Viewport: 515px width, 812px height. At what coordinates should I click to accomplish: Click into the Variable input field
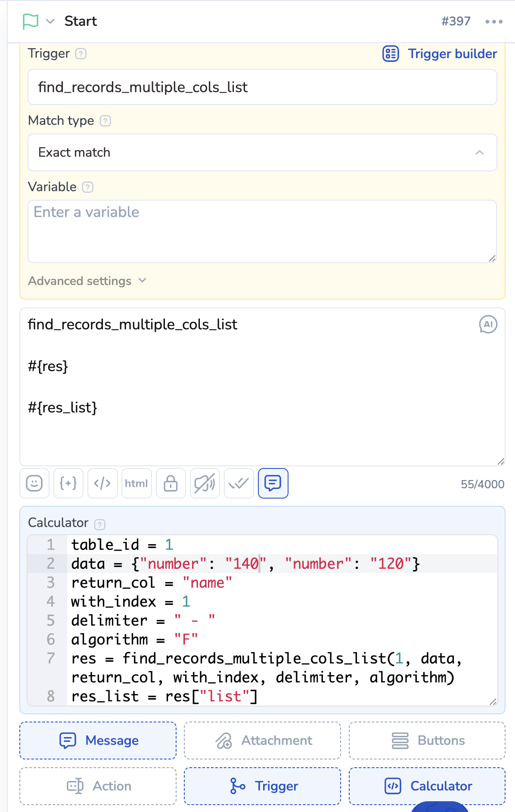coord(262,231)
